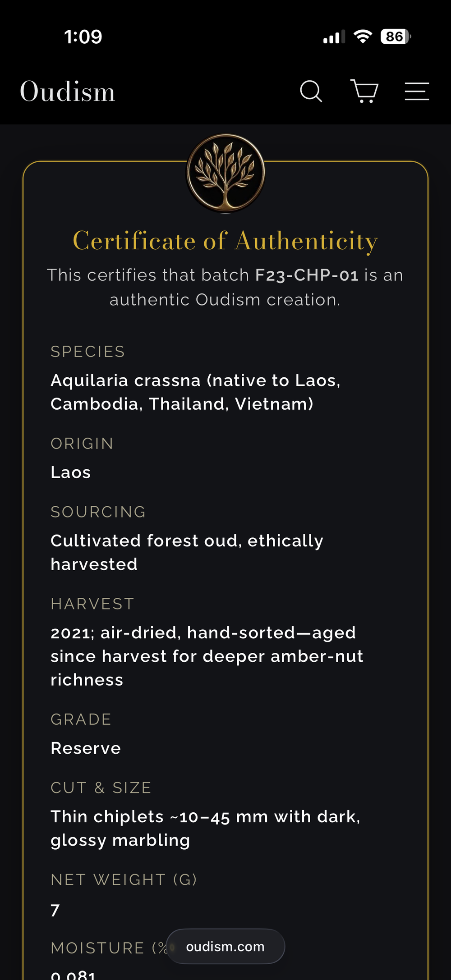
Task: Open the shopping cart
Action: pyautogui.click(x=364, y=92)
